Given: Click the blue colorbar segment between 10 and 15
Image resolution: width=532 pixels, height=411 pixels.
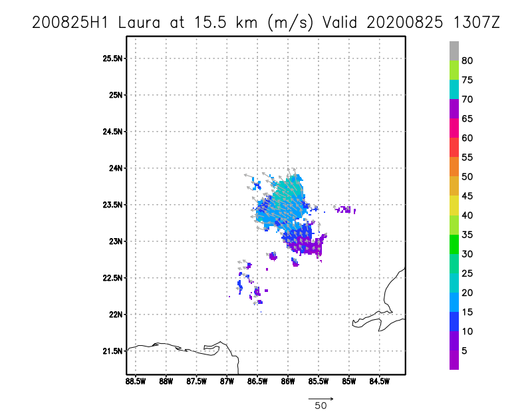Looking at the screenshot, I should tap(454, 322).
